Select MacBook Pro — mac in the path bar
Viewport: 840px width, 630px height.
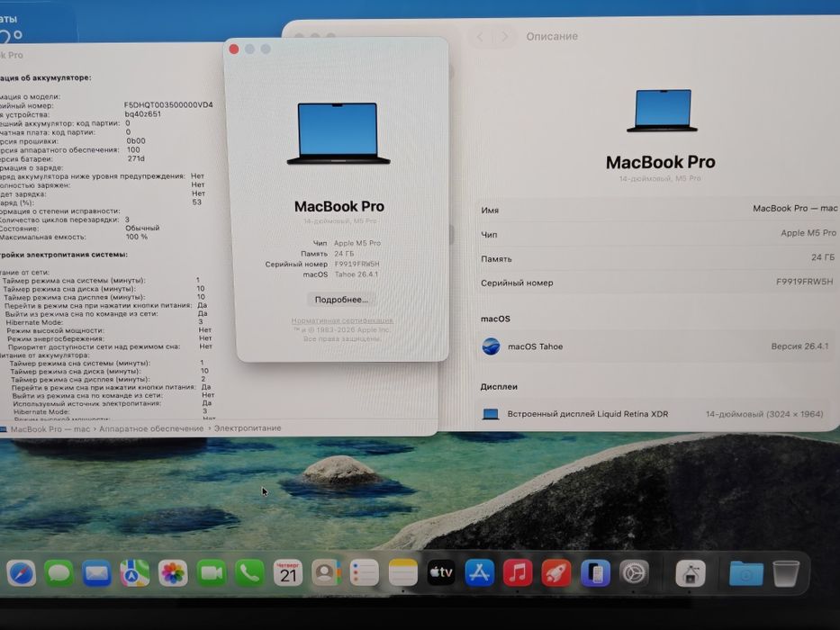coord(50,429)
